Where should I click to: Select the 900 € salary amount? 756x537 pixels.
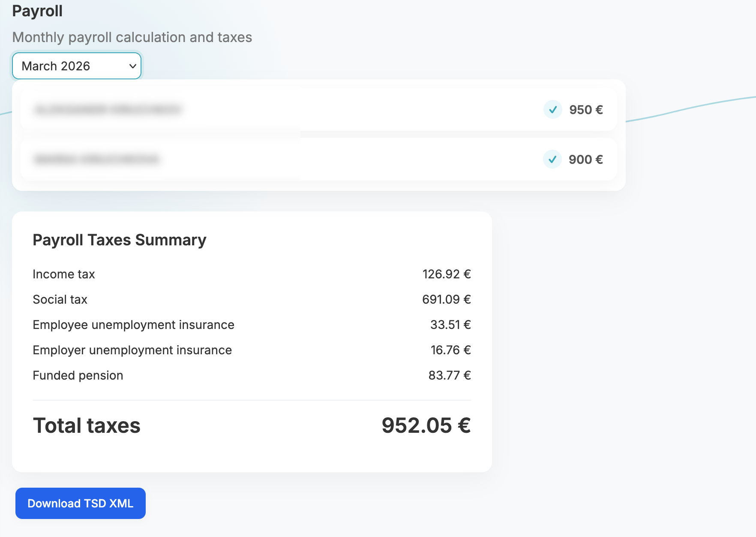click(585, 160)
